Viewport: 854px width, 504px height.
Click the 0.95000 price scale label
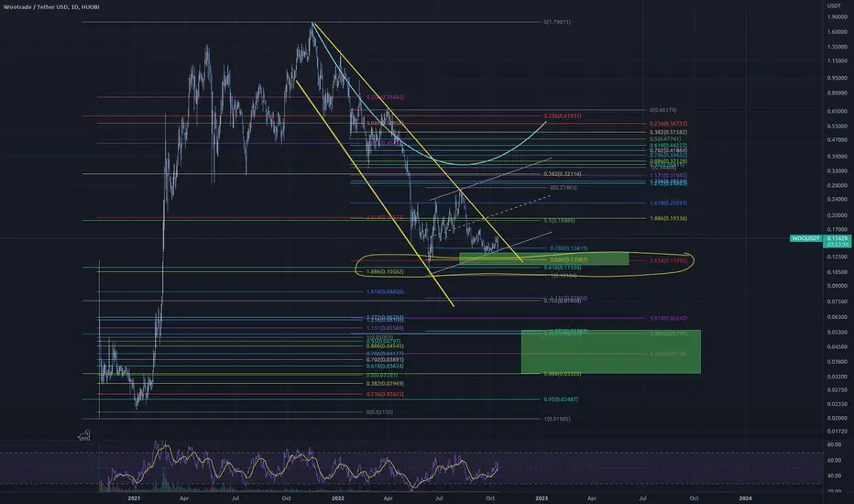pyautogui.click(x=838, y=78)
